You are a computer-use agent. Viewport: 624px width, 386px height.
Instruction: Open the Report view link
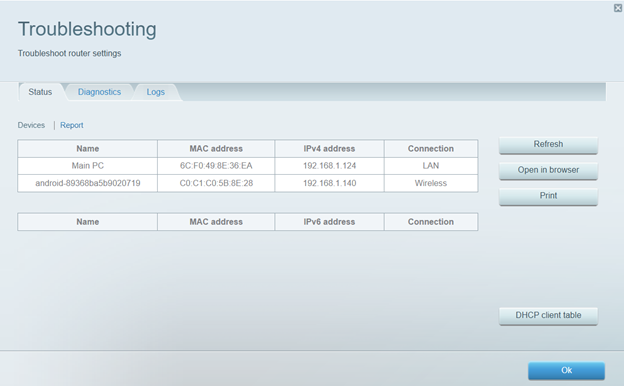click(x=72, y=125)
